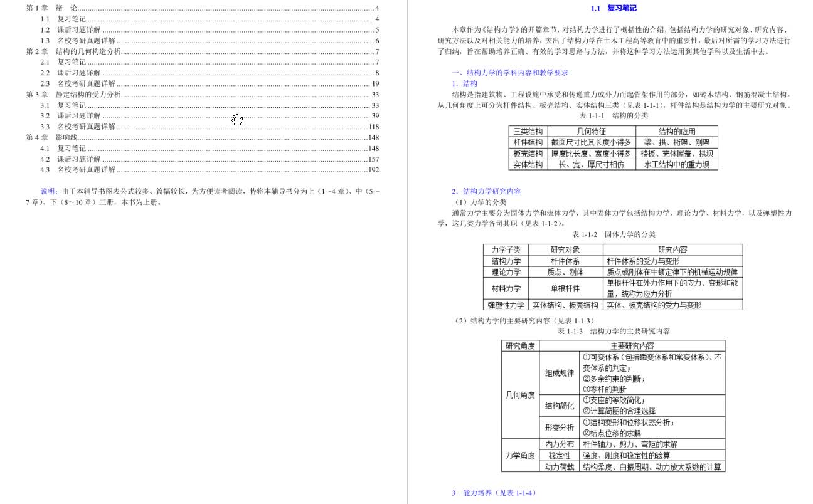Click caption '表 1-1-2 固体力学的分类'
Image resolution: width=813 pixels, height=504 pixels.
coord(614,234)
